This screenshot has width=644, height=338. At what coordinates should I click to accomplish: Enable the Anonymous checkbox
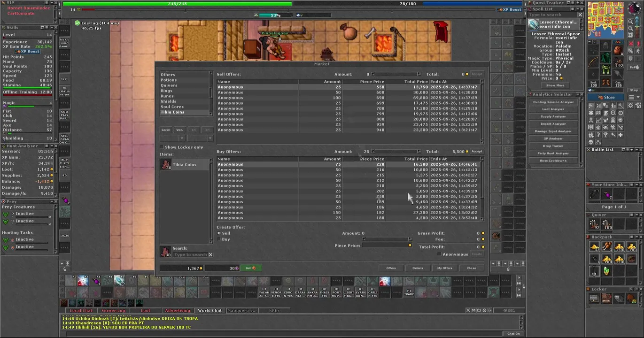[439, 254]
